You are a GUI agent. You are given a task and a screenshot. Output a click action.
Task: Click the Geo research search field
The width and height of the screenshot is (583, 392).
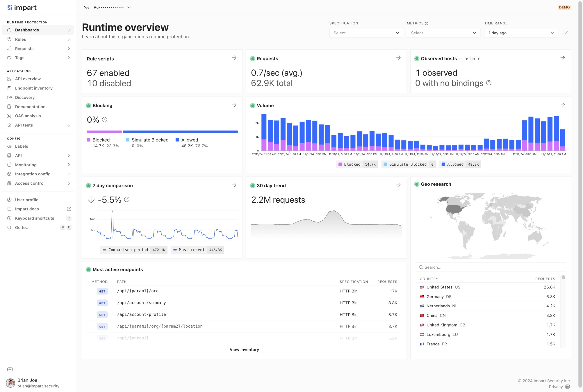click(490, 267)
